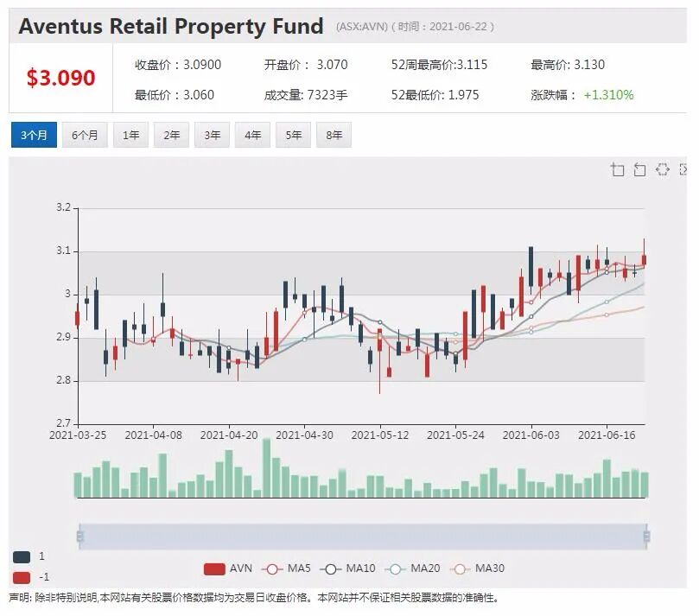Click the tallest volume bar near 2021-04-26
This screenshot has height=616, width=699.
[x=267, y=468]
